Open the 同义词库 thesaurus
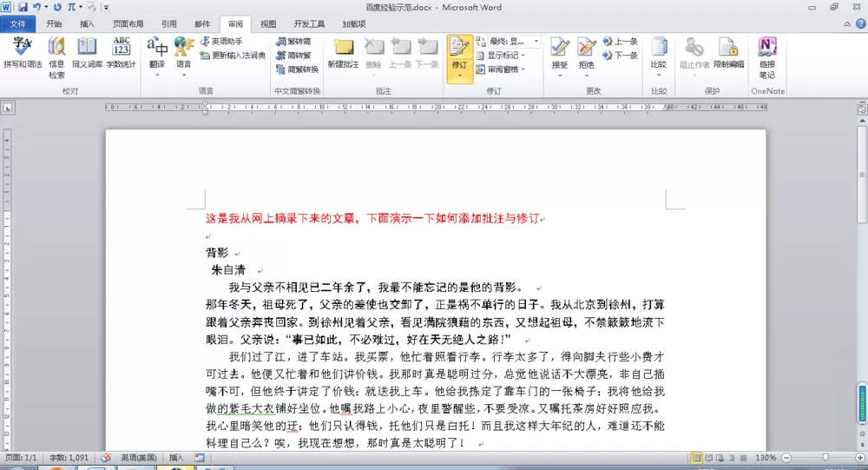This screenshot has height=470, width=868. 87,53
